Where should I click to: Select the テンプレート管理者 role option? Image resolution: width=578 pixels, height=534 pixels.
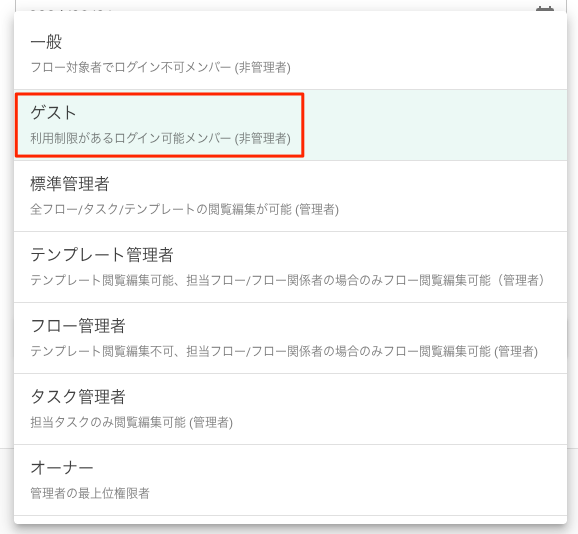290,267
